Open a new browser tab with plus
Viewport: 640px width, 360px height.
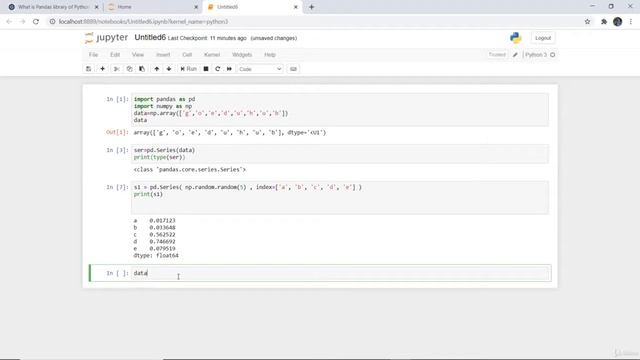click(x=311, y=7)
